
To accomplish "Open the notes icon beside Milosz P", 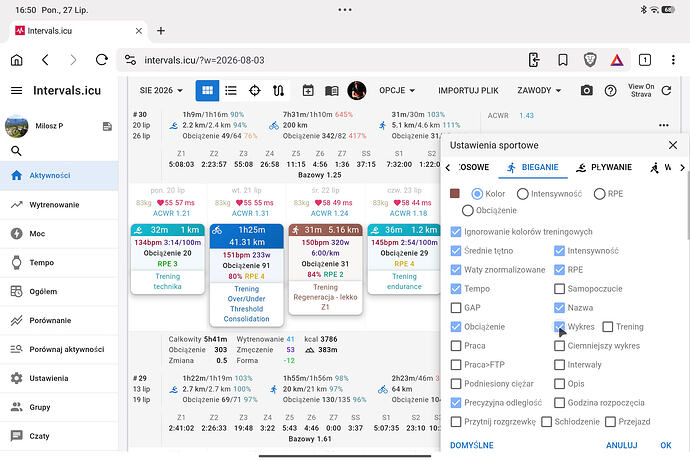I will point(107,126).
